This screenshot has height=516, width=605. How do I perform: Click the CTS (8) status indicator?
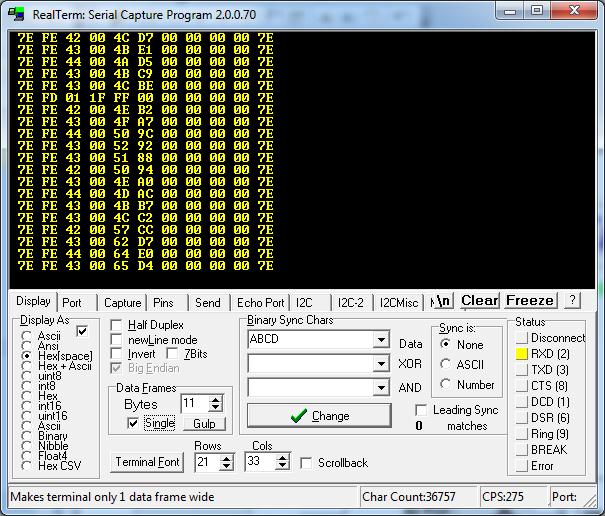521,386
